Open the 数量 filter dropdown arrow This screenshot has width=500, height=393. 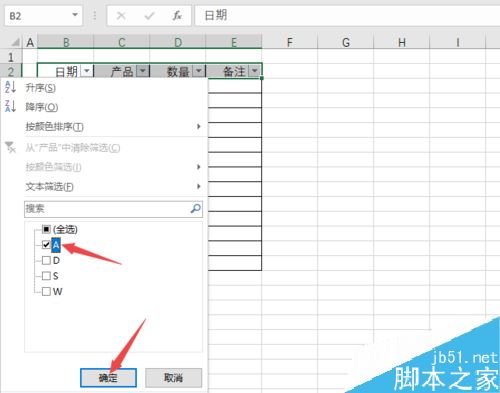pos(199,71)
